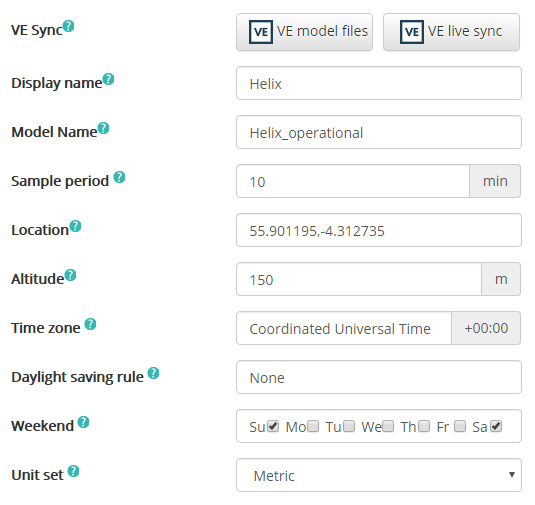The height and width of the screenshot is (505, 535).
Task: Click help icon beside Time zone
Action: [90, 324]
